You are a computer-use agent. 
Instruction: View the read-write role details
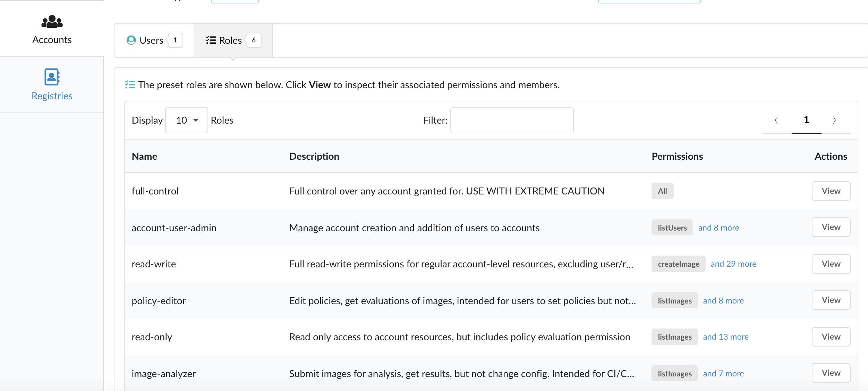[831, 264]
